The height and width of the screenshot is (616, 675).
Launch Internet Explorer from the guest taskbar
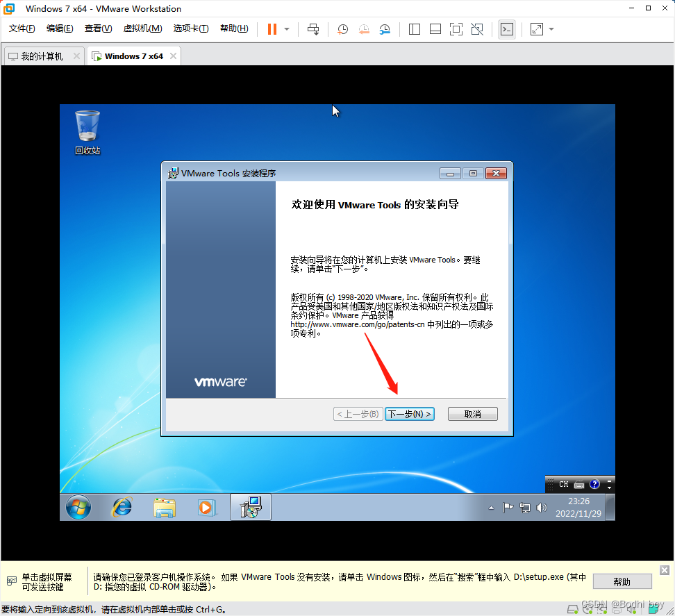point(122,507)
